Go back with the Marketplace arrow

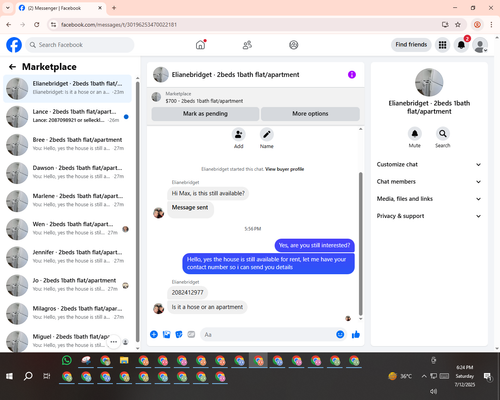(12, 67)
